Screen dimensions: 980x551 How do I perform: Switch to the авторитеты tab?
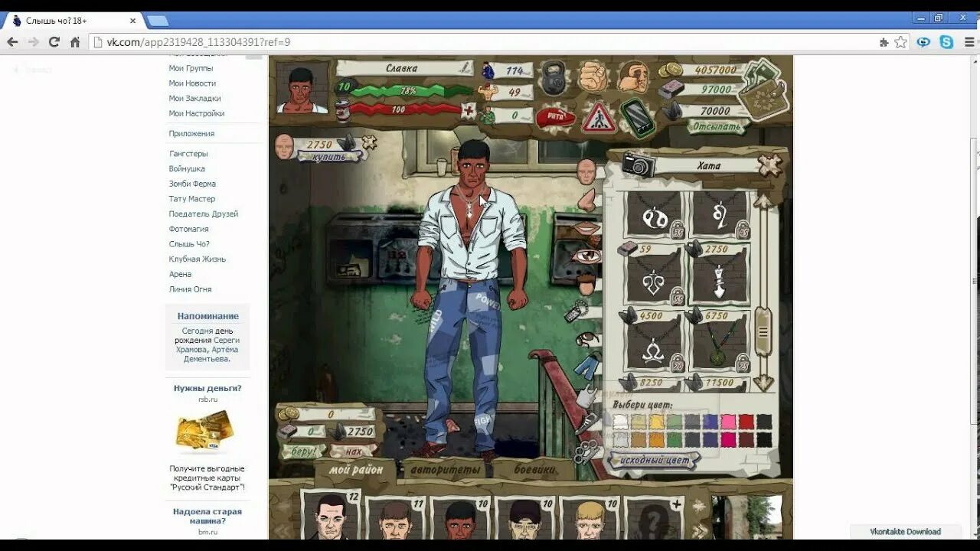tap(444, 469)
